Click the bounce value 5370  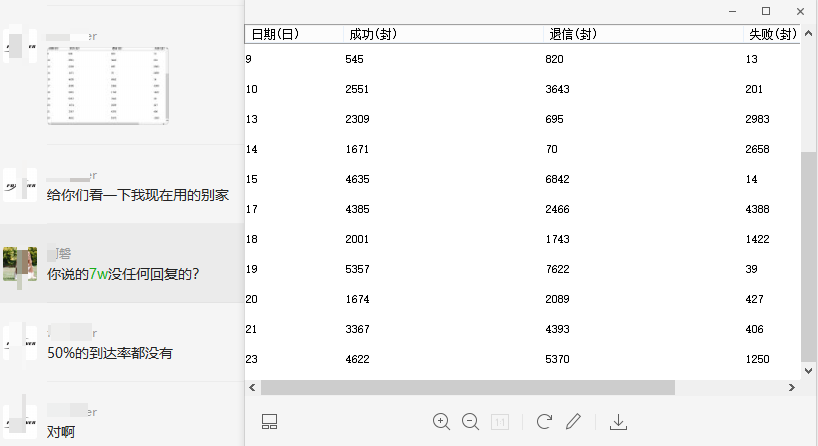[557, 359]
